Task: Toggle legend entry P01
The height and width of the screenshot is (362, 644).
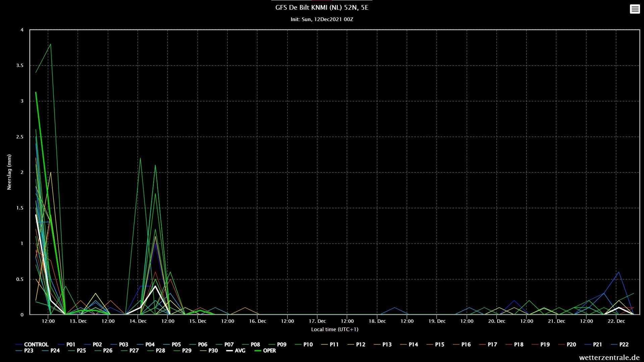Action: click(x=66, y=345)
